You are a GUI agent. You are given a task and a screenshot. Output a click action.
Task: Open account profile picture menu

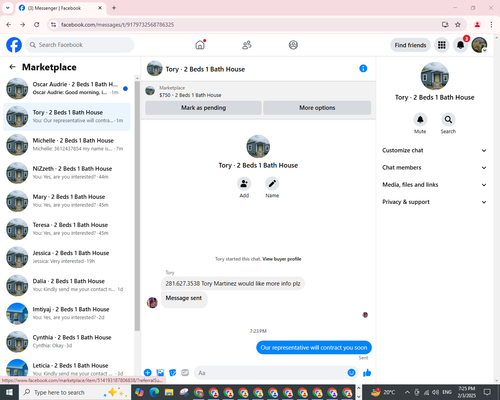pos(479,45)
